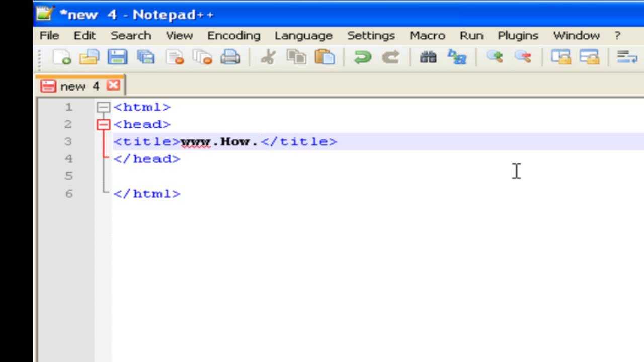Open the Plugins menu

pos(518,36)
